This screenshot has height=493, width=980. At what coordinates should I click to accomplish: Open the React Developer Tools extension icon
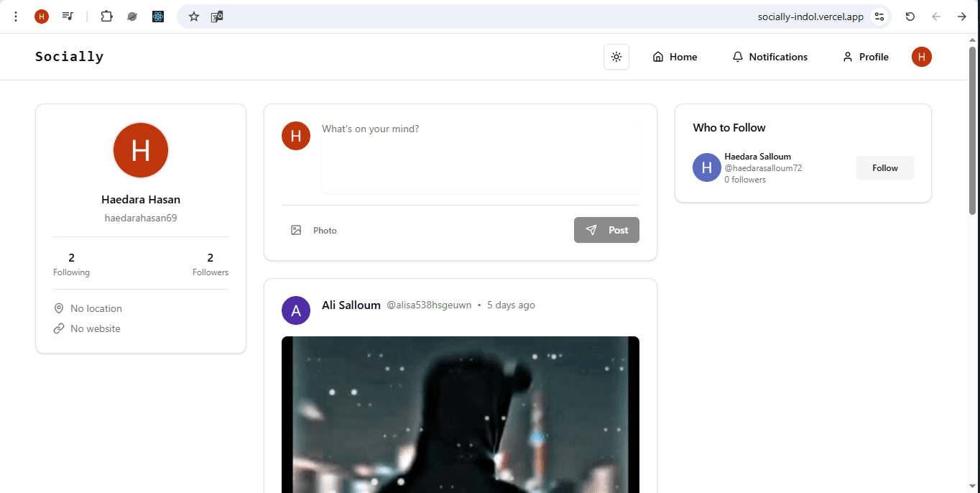(158, 17)
